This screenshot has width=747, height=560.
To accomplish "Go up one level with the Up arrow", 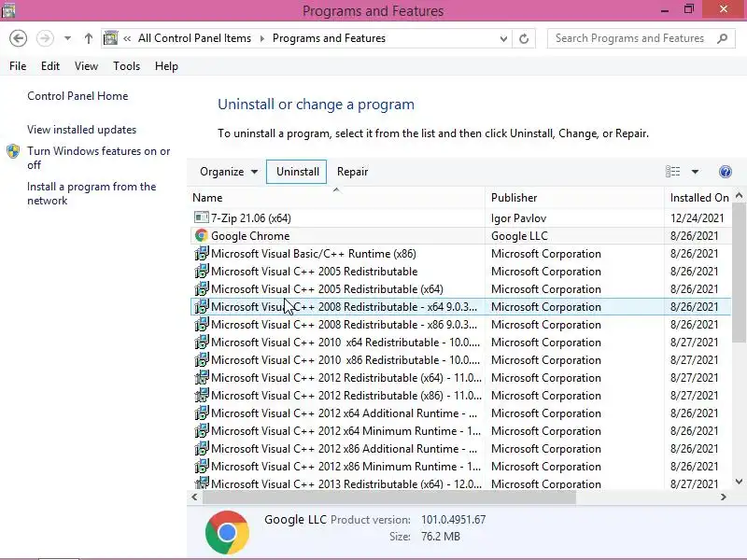I will pos(88,38).
